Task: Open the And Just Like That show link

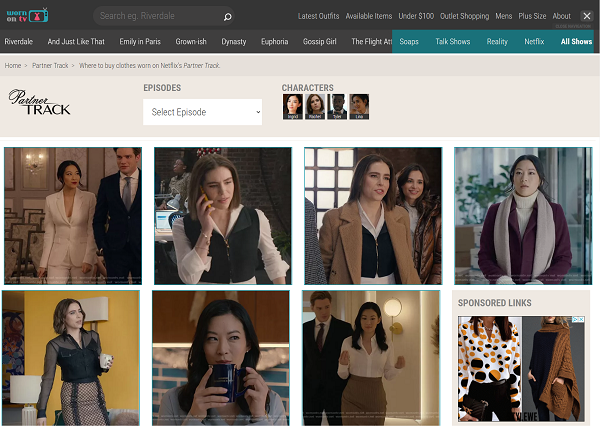Action: [x=76, y=41]
